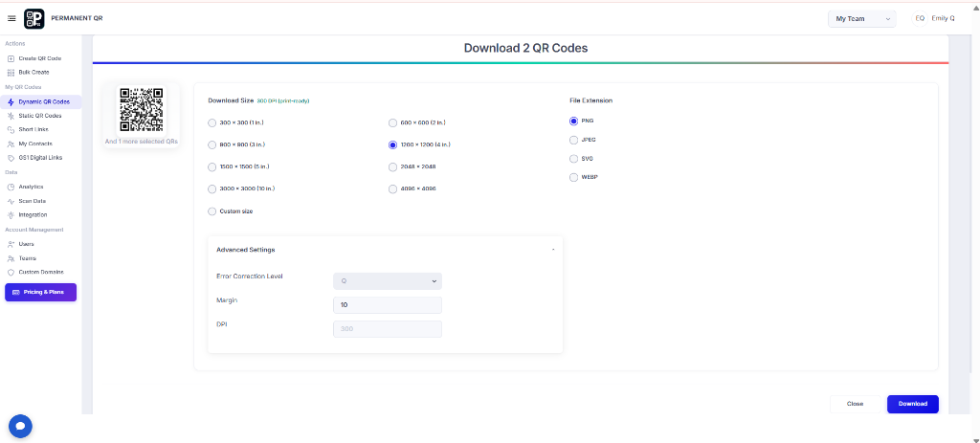Open Integration page
This screenshot has height=443, width=980.
(33, 215)
